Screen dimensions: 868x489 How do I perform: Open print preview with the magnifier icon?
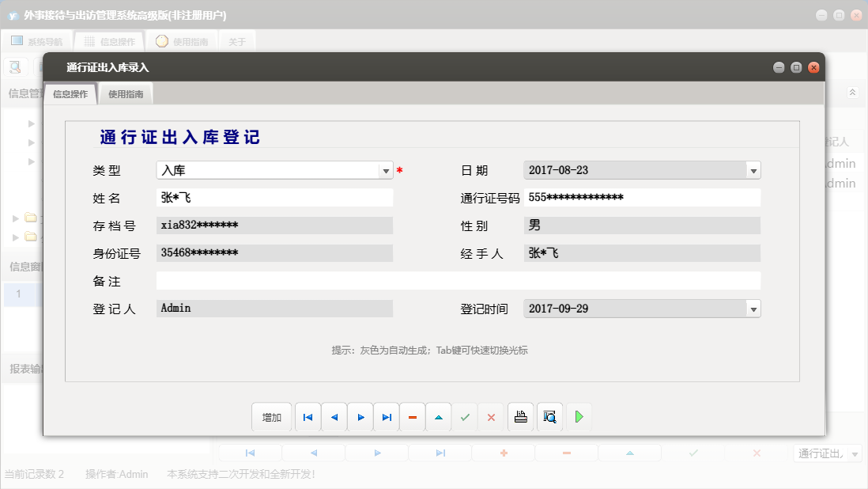pos(549,417)
